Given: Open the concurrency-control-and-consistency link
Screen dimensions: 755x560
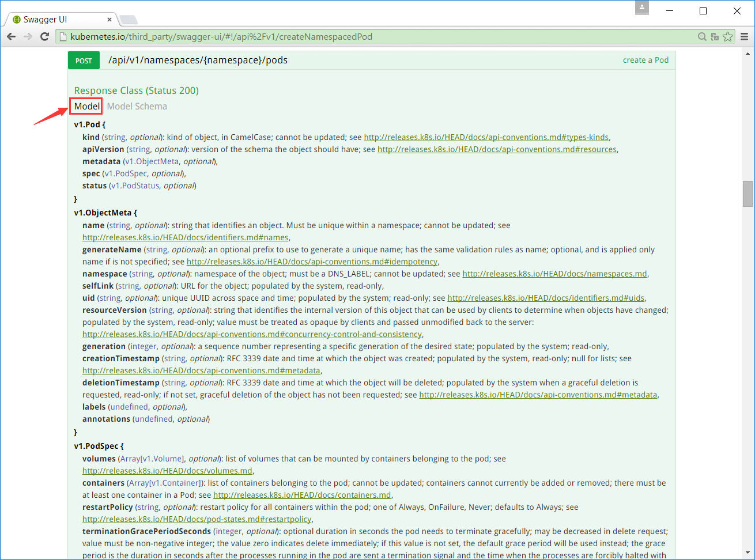Looking at the screenshot, I should (252, 334).
